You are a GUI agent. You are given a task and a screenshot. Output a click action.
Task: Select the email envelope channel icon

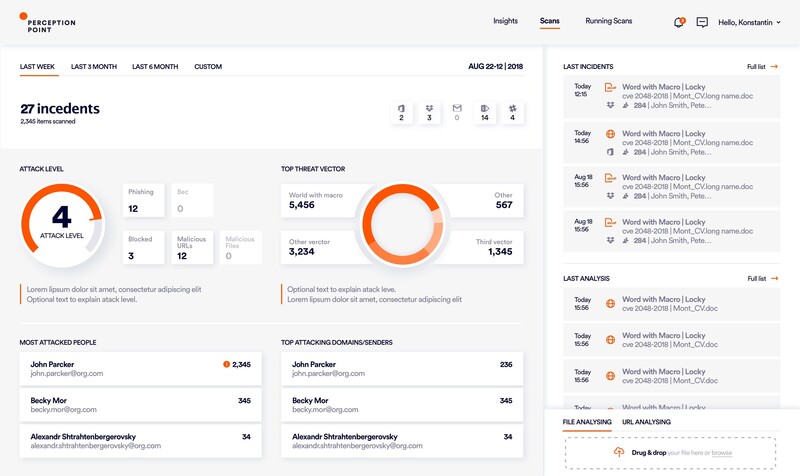click(457, 108)
